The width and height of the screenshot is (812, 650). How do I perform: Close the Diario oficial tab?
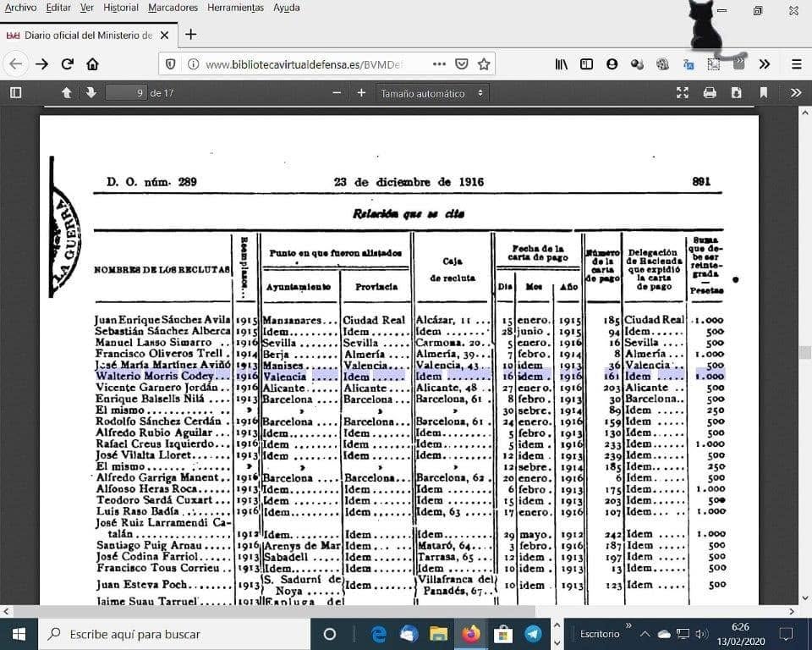tap(164, 36)
